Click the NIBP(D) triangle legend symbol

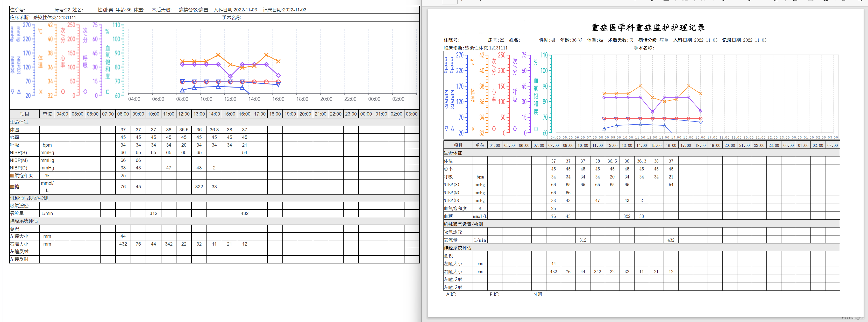pos(19,92)
